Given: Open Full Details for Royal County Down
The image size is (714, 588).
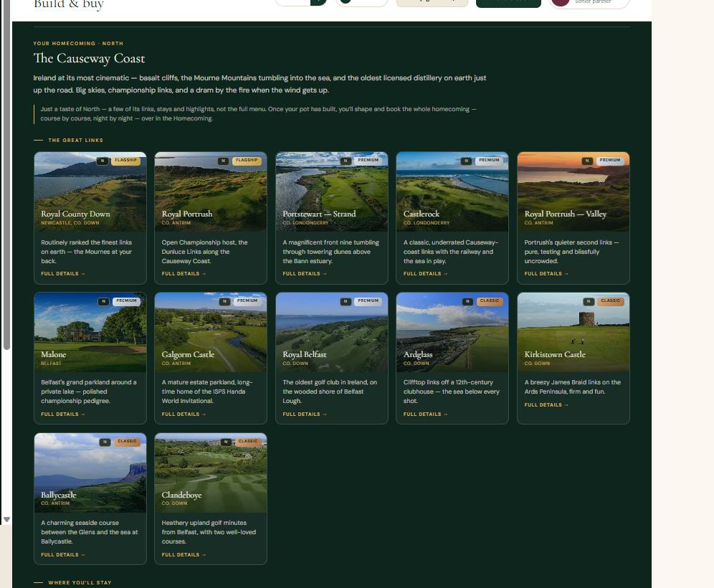Looking at the screenshot, I should tap(63, 274).
